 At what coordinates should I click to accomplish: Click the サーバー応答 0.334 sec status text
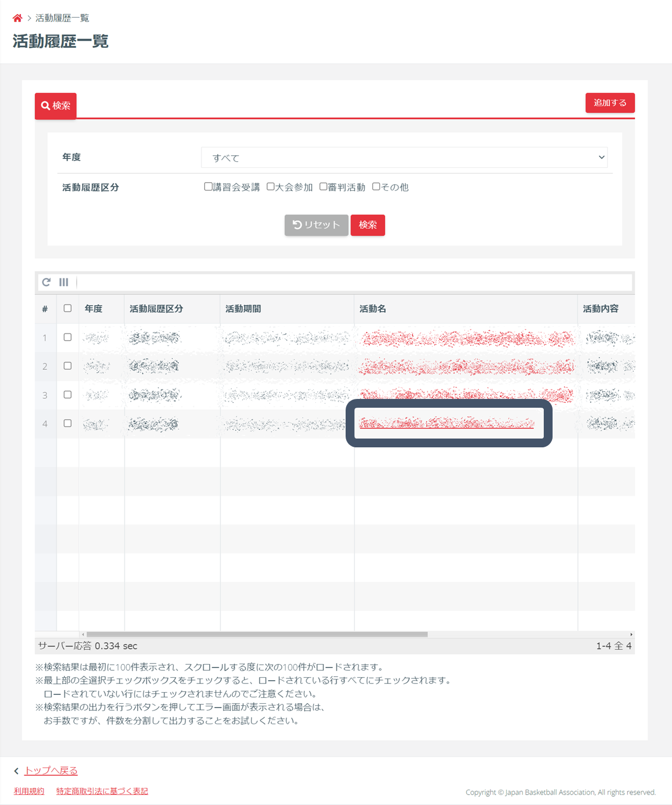pyautogui.click(x=88, y=646)
